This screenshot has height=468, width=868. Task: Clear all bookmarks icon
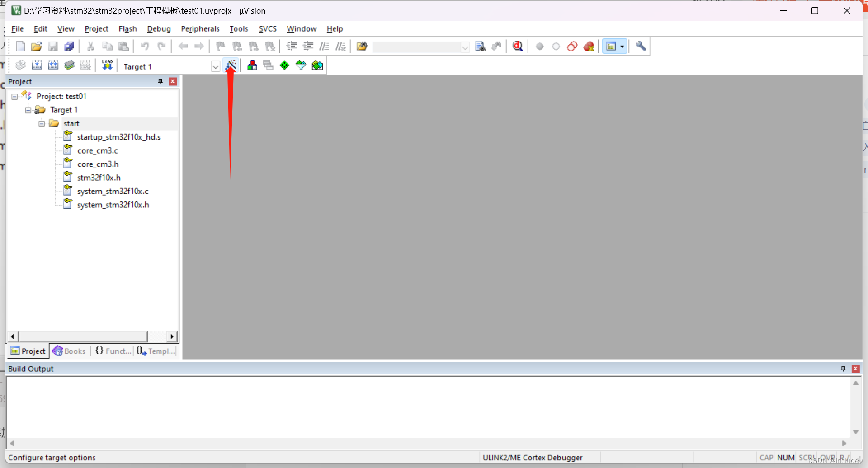pos(270,47)
